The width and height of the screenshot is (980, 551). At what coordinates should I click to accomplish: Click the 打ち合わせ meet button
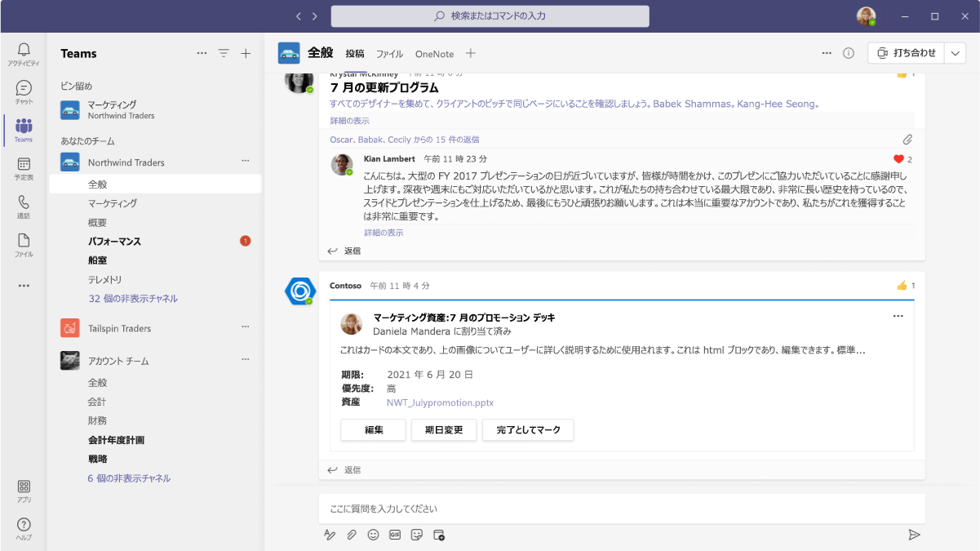coord(906,53)
